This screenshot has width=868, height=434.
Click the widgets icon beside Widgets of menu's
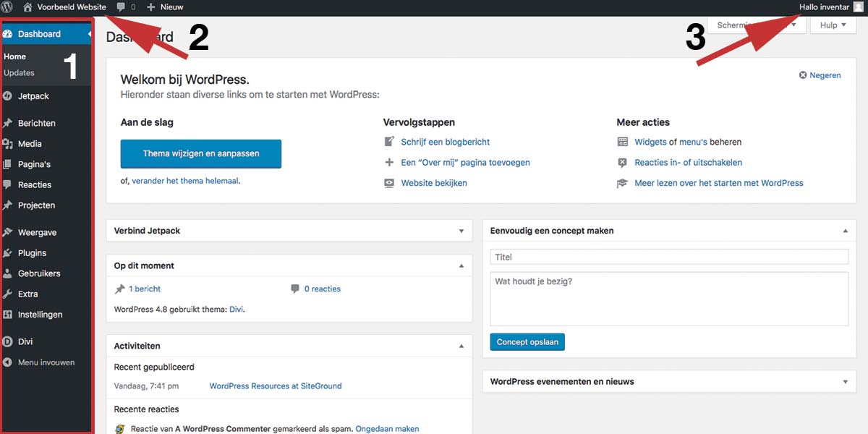(623, 142)
